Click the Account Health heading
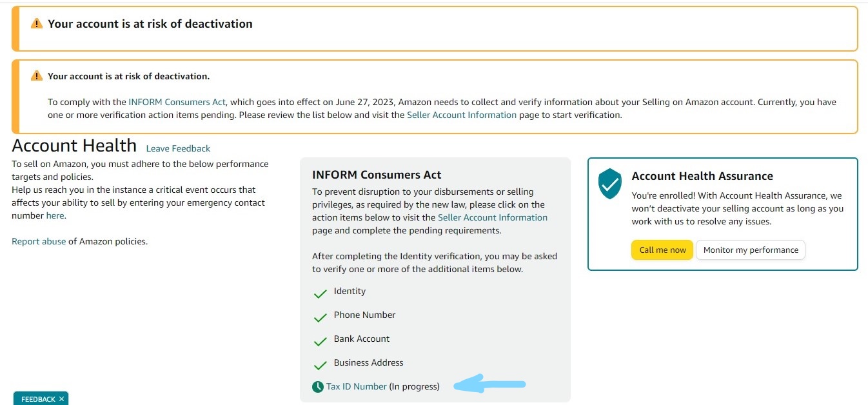 click(x=74, y=145)
